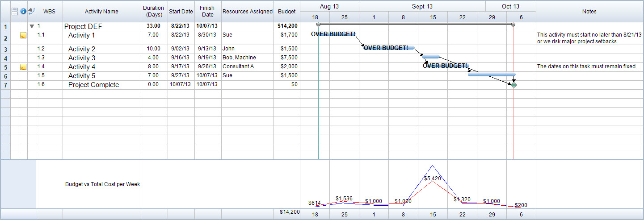The width and height of the screenshot is (644, 220).
Task: Click the Notes cell for Activity 4
Action: coord(589,66)
